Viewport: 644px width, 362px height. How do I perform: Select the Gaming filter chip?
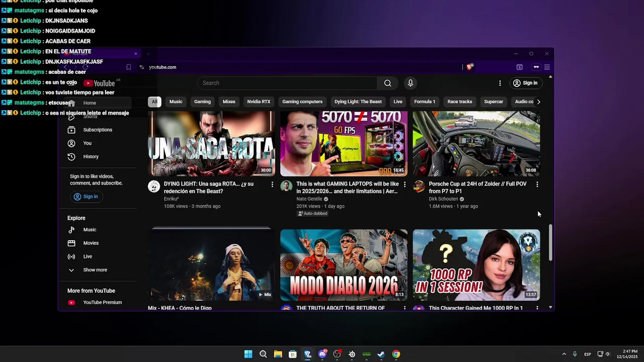[202, 102]
